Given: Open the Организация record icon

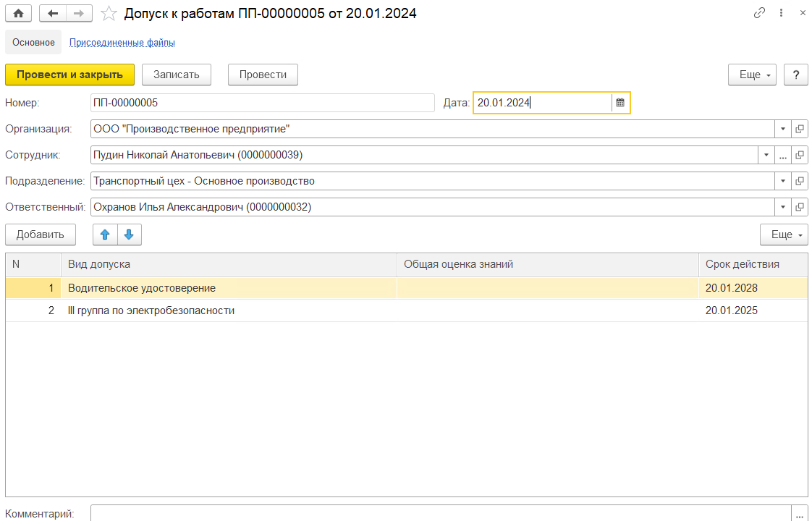Looking at the screenshot, I should [x=800, y=129].
